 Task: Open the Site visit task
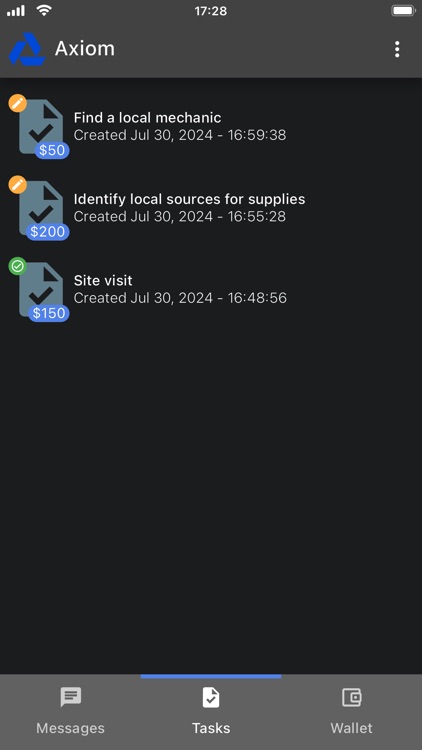point(211,289)
